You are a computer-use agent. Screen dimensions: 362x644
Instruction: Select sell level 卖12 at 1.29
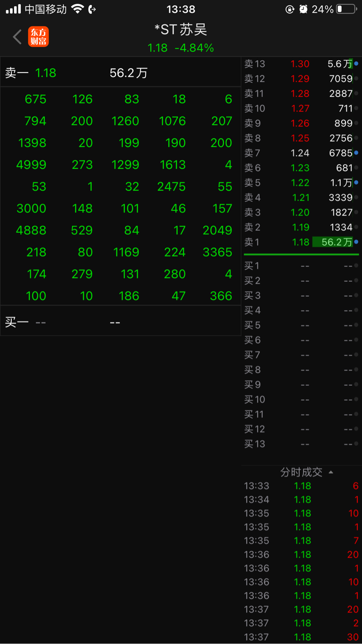point(302,79)
